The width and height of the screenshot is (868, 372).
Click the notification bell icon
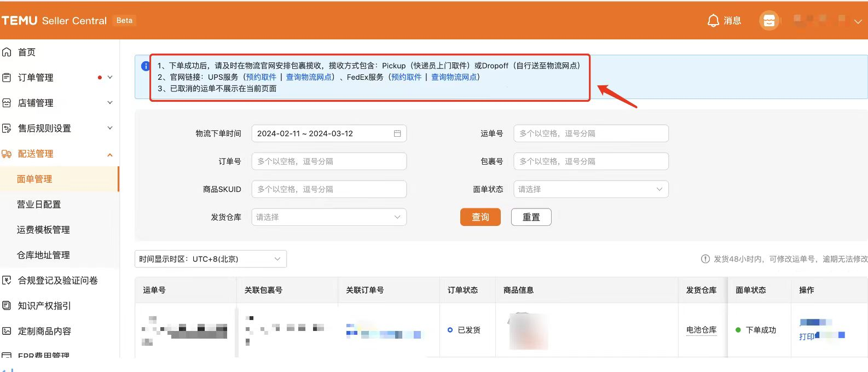pyautogui.click(x=713, y=21)
